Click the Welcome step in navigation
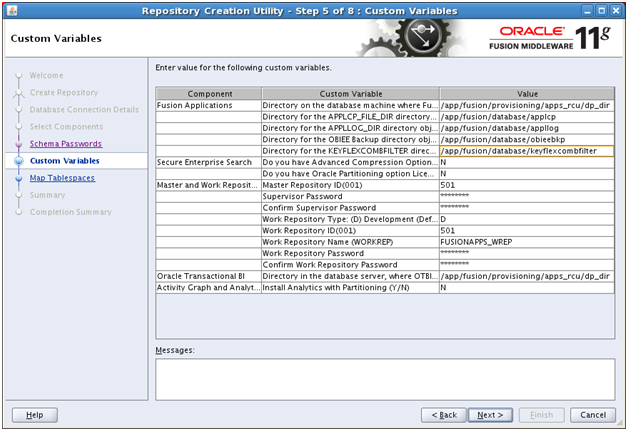The image size is (628, 431). pos(46,75)
